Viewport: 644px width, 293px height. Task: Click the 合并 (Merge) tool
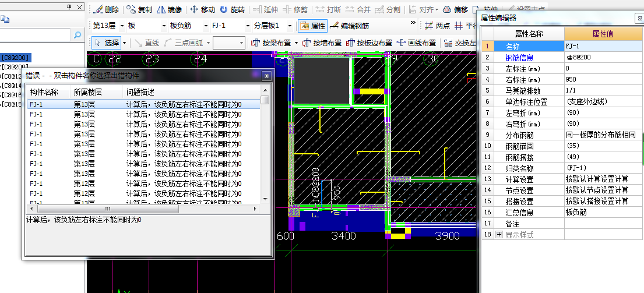pos(358,9)
